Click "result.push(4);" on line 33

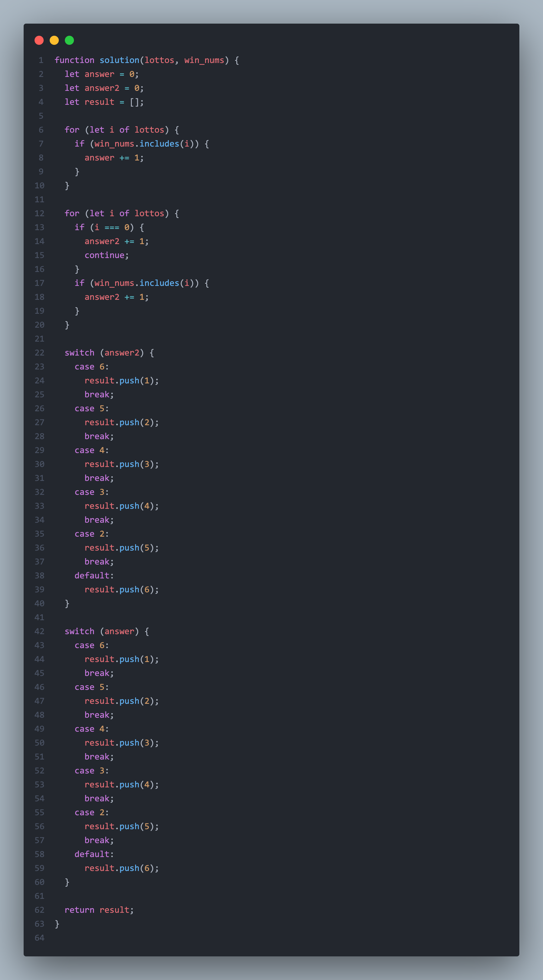coord(122,506)
